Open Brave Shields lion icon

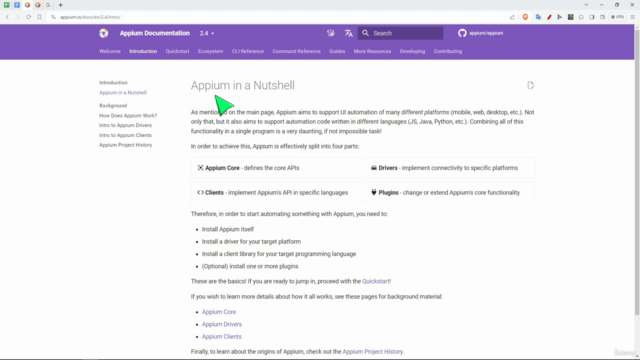(x=525, y=17)
